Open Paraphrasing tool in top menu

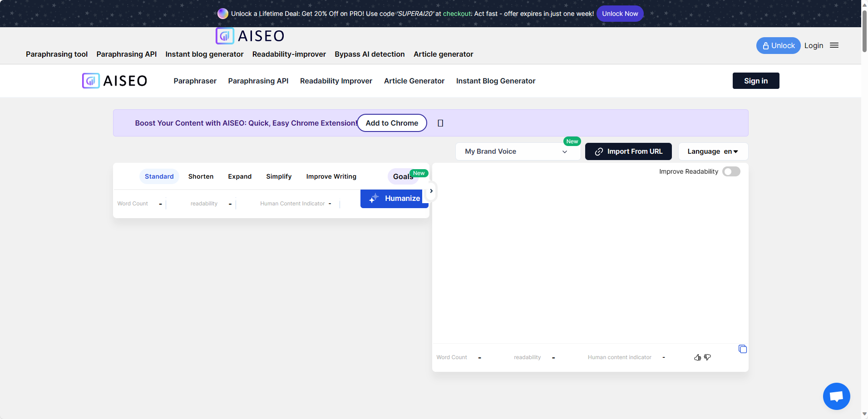coord(57,54)
